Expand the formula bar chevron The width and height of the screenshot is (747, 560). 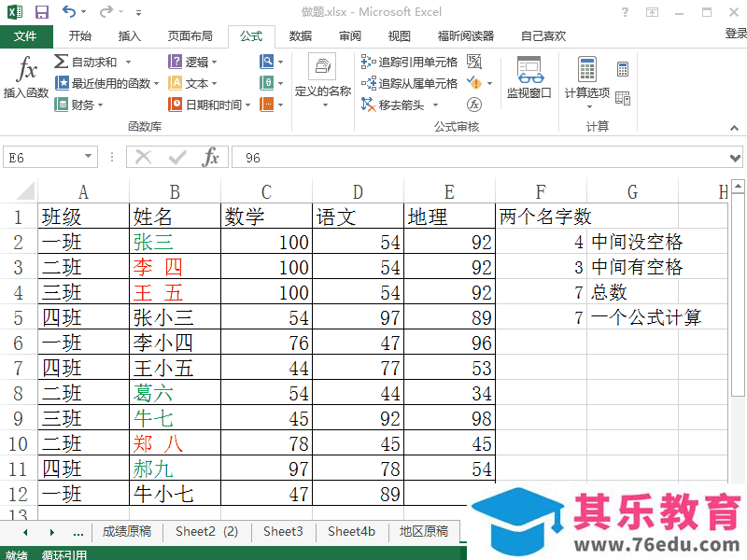click(735, 158)
